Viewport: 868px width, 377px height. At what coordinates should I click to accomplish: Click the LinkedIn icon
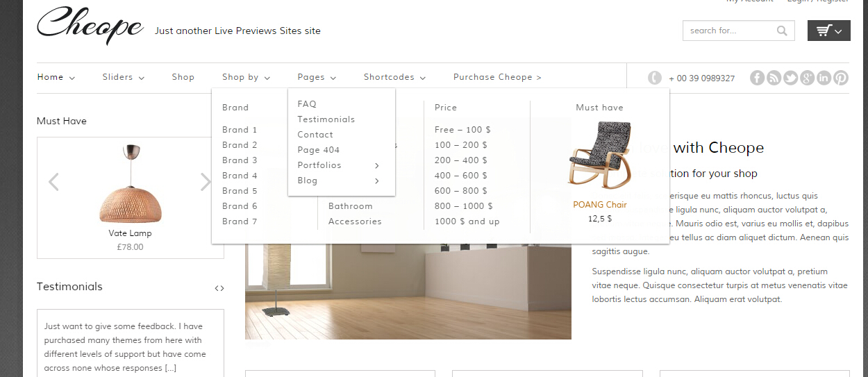[x=824, y=78]
